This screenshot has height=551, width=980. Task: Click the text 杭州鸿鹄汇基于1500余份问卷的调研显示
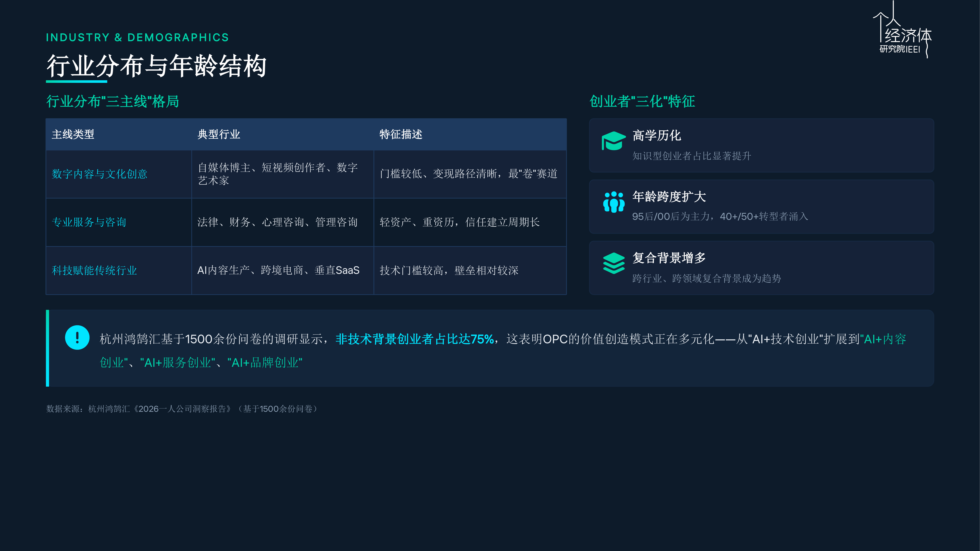(x=211, y=339)
